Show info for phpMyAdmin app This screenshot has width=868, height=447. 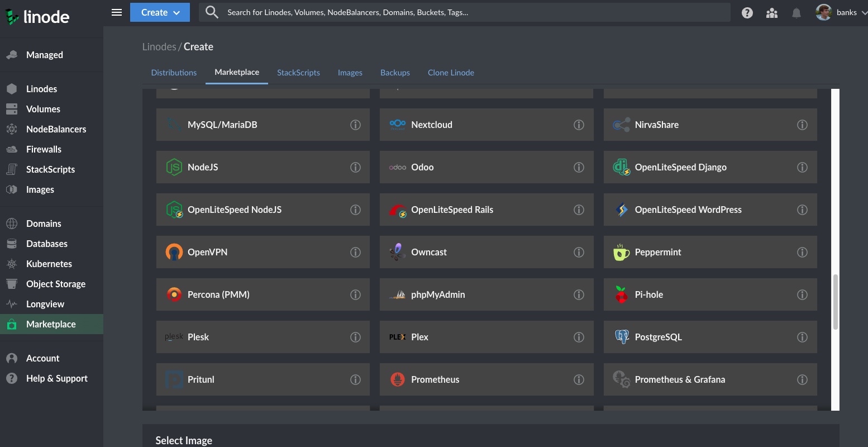[x=579, y=294]
